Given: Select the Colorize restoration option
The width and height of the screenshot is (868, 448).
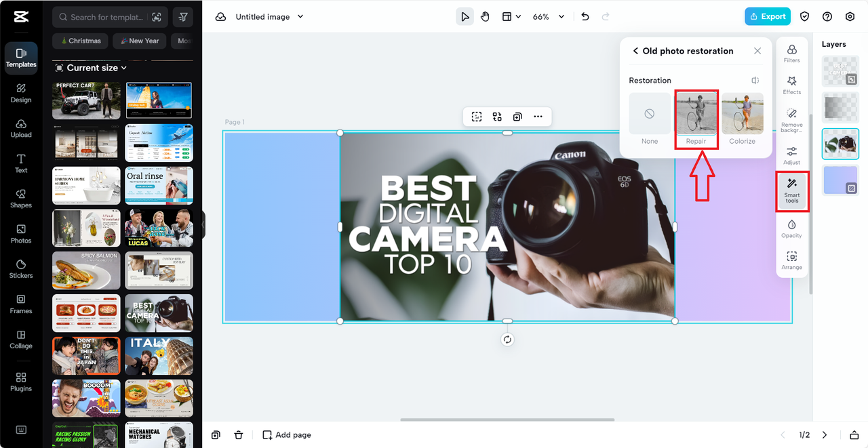Looking at the screenshot, I should [743, 119].
